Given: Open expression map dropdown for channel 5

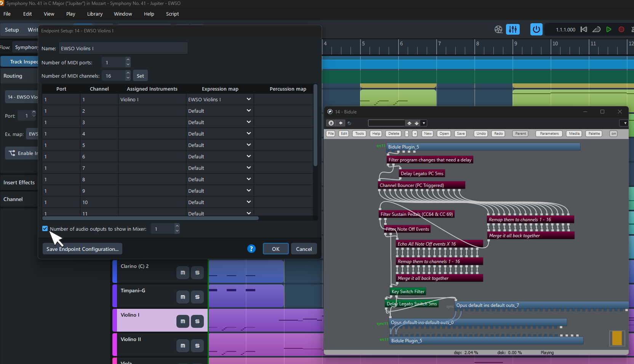Looking at the screenshot, I should (249, 145).
